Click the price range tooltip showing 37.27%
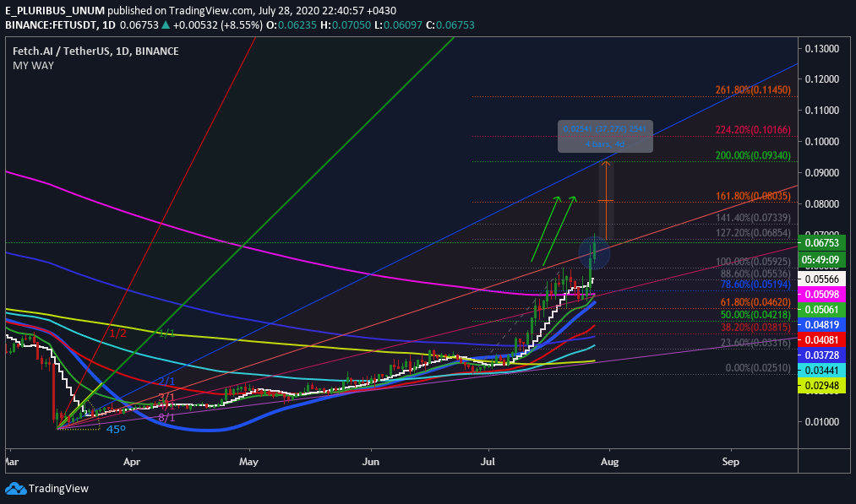 605,136
